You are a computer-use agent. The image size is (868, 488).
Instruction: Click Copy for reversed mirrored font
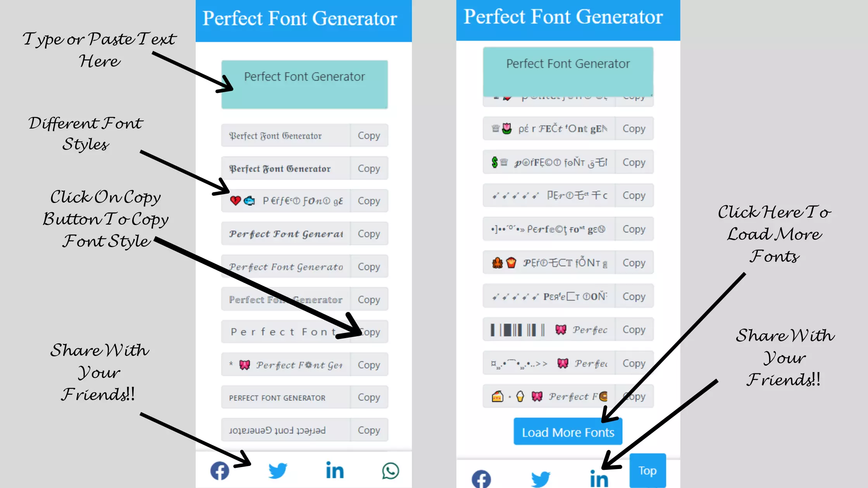[x=369, y=430]
